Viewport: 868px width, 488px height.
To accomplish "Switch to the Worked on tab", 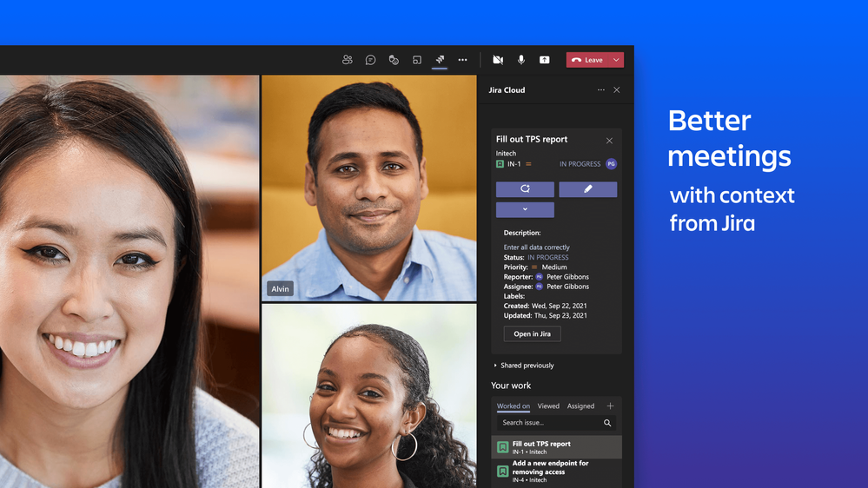I will (x=514, y=406).
